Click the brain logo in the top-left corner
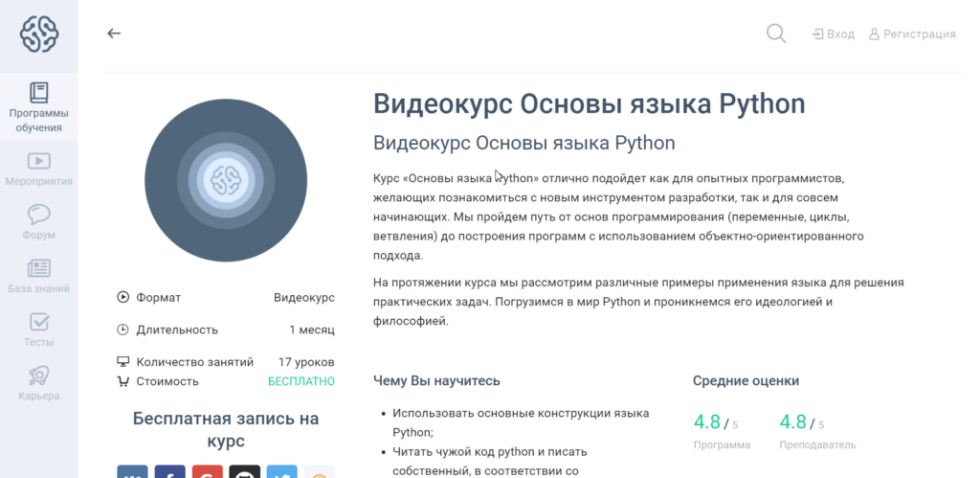This screenshot has height=478, width=980. coord(39,34)
